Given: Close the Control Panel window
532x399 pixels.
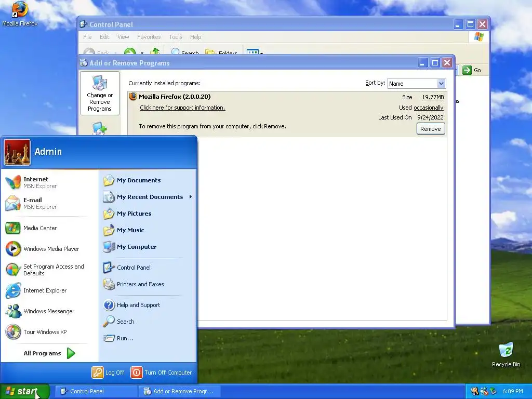Looking at the screenshot, I should coord(482,24).
